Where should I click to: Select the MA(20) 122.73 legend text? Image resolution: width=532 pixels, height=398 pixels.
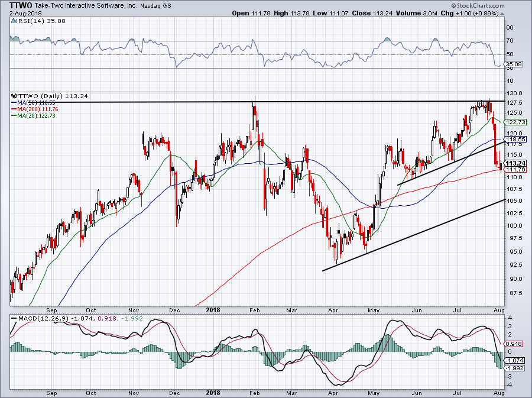point(36,116)
